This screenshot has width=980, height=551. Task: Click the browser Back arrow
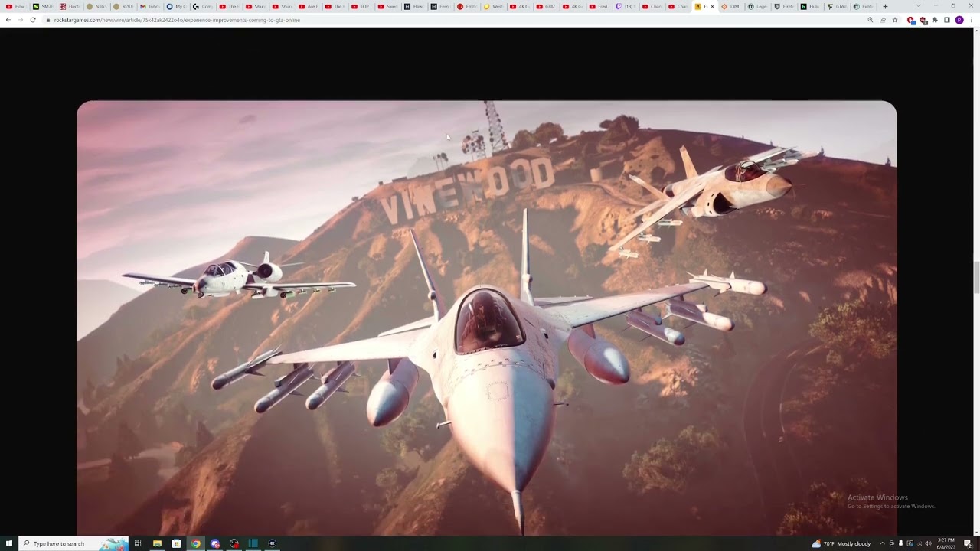tap(8, 20)
